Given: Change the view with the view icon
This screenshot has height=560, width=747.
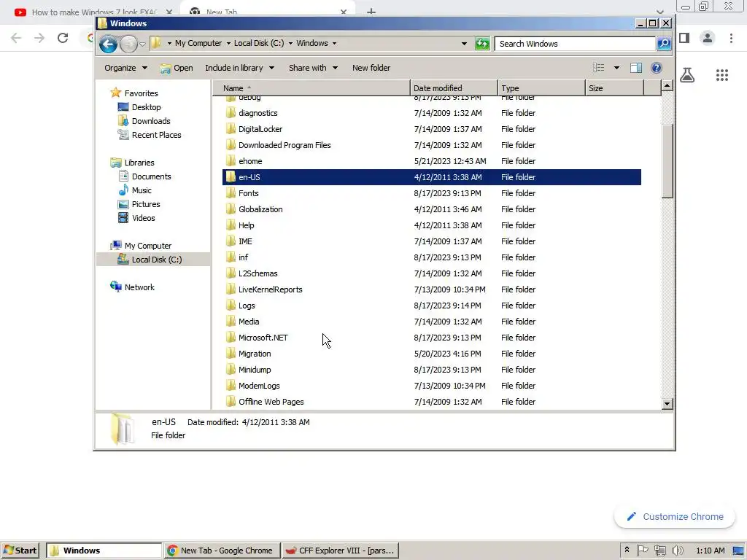Looking at the screenshot, I should (598, 68).
